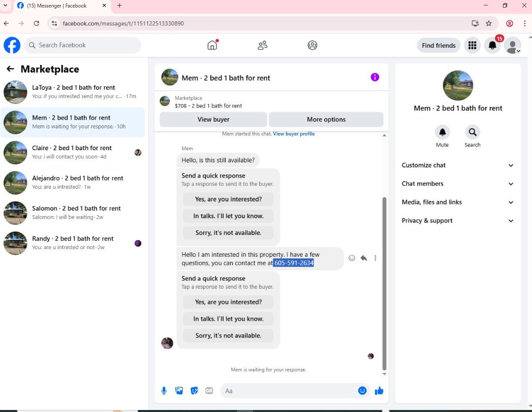Send a thumbs-up like
The width and height of the screenshot is (532, 412).
click(379, 391)
